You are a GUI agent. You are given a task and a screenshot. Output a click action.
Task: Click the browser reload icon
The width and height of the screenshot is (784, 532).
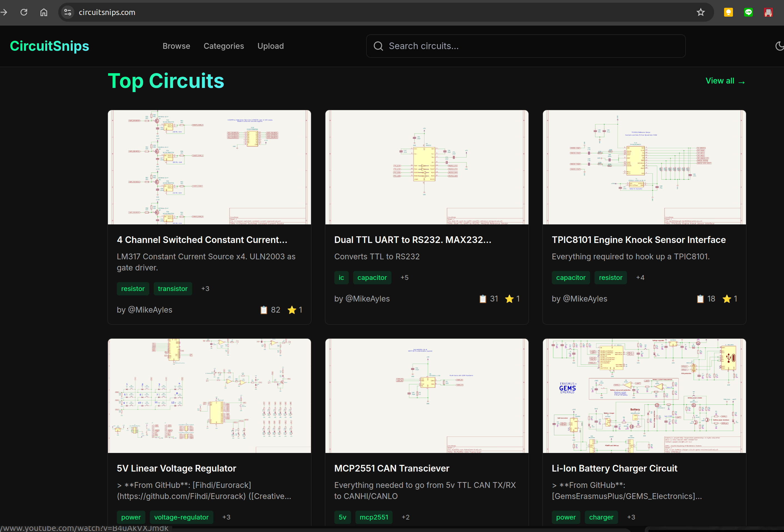click(x=24, y=12)
